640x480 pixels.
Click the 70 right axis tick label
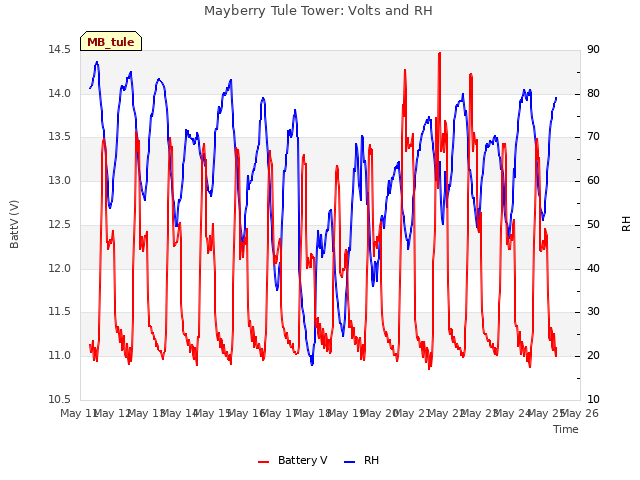pyautogui.click(x=593, y=137)
